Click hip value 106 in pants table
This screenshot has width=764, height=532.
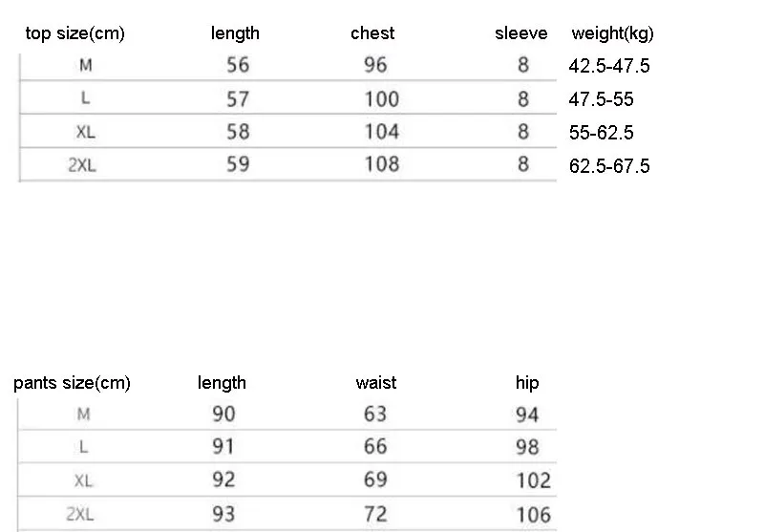coord(533,516)
